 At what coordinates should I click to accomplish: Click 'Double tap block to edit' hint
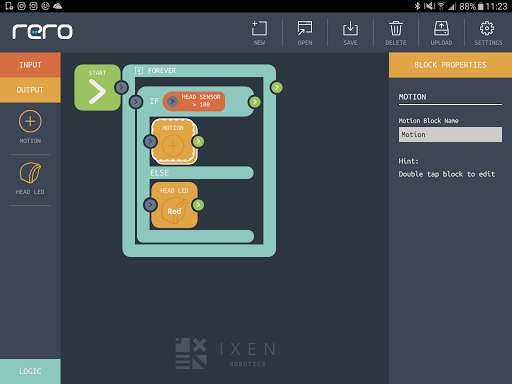tap(447, 174)
